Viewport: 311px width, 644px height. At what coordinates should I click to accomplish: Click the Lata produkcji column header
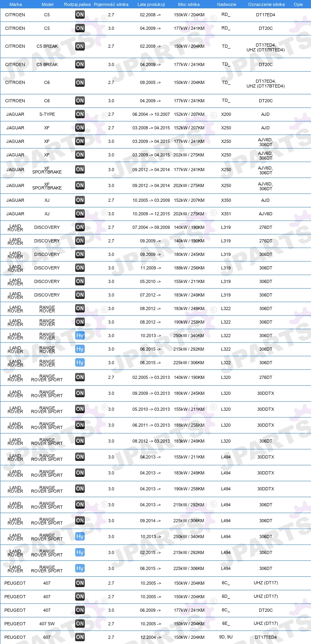[x=151, y=4]
